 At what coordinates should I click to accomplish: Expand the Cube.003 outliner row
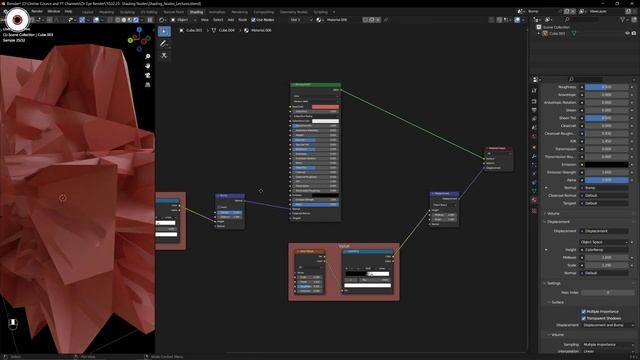(539, 33)
